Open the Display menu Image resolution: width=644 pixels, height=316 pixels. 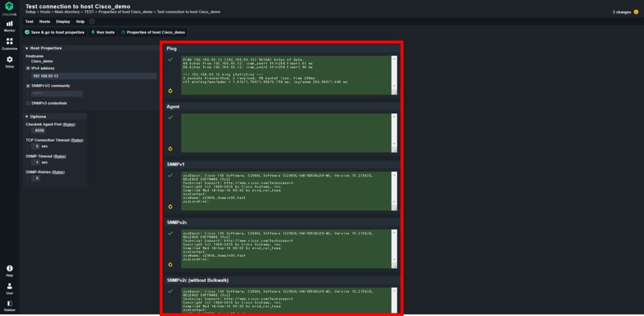point(64,22)
